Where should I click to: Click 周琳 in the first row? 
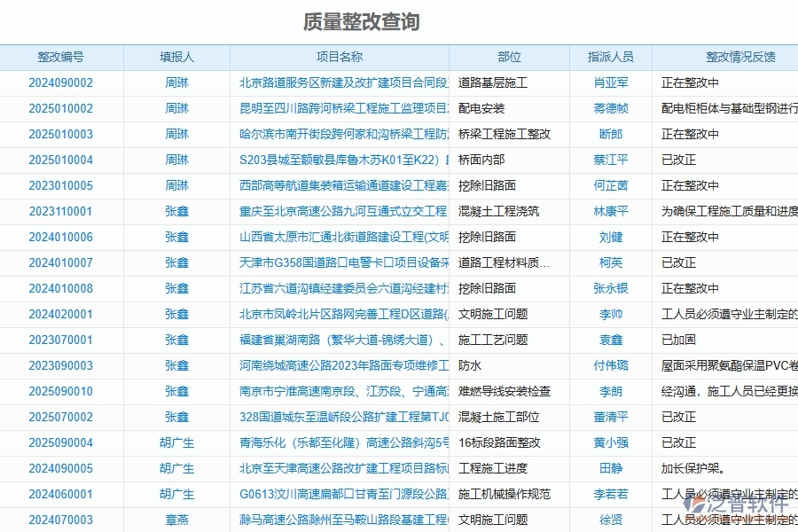point(175,83)
